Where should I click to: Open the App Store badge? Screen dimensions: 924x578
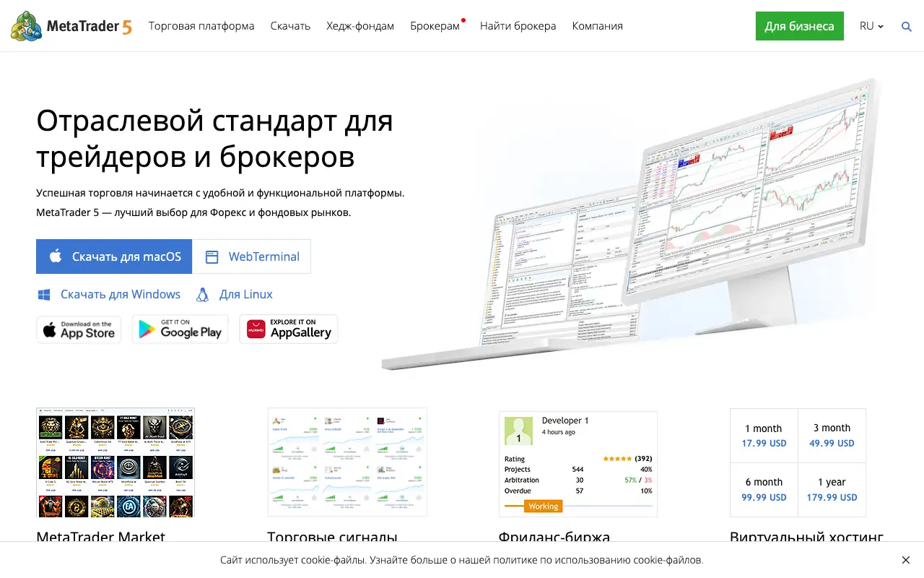79,329
